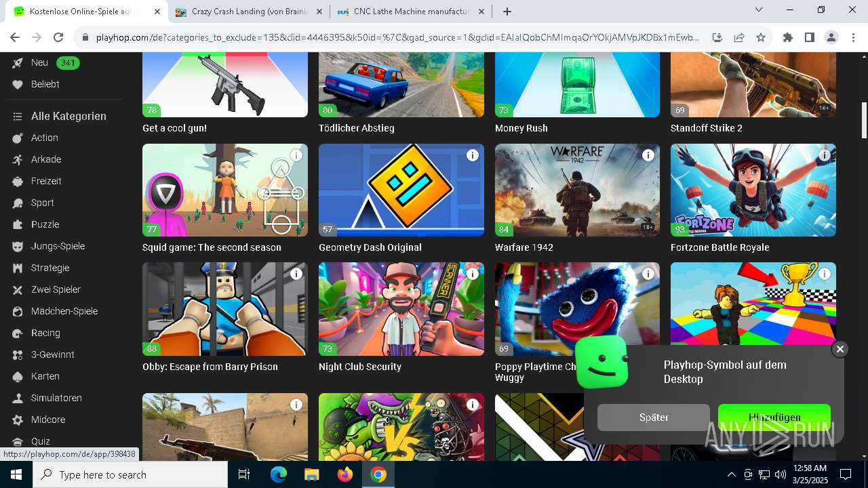Viewport: 868px width, 488px height.
Task: Open the Chrome extensions puzzle icon
Action: (x=788, y=37)
